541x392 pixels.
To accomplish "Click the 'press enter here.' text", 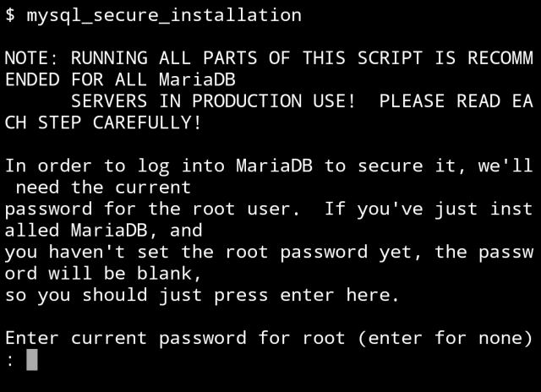I will click(x=307, y=295).
